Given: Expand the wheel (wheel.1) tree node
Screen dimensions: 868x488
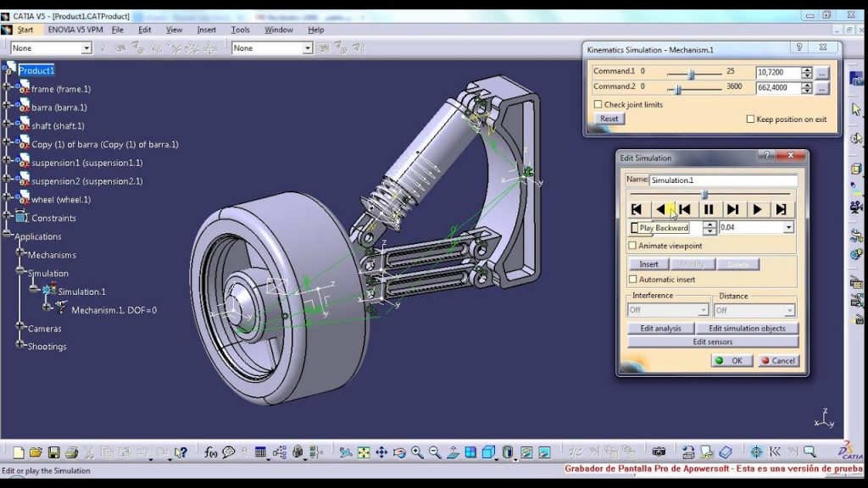Looking at the screenshot, I should click(x=7, y=197).
